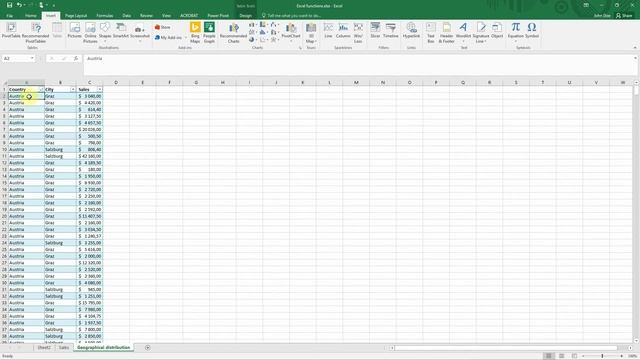The image size is (640, 360).
Task: Click the horizontal scrollbar track
Action: click(x=506, y=348)
